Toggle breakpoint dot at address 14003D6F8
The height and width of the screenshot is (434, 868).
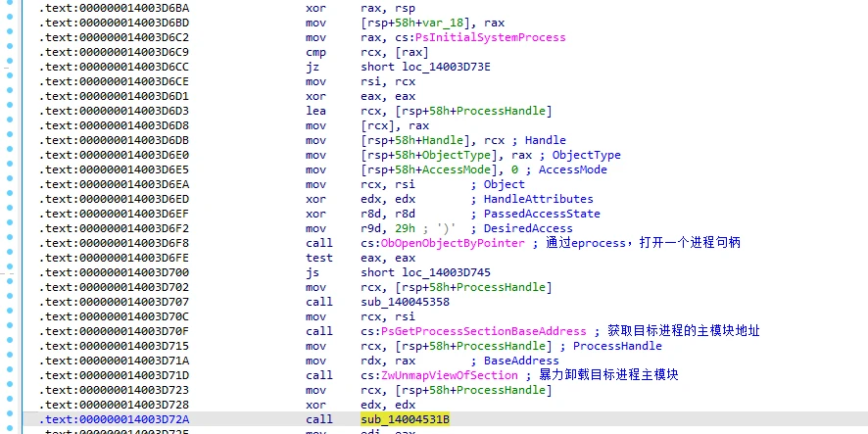point(10,235)
